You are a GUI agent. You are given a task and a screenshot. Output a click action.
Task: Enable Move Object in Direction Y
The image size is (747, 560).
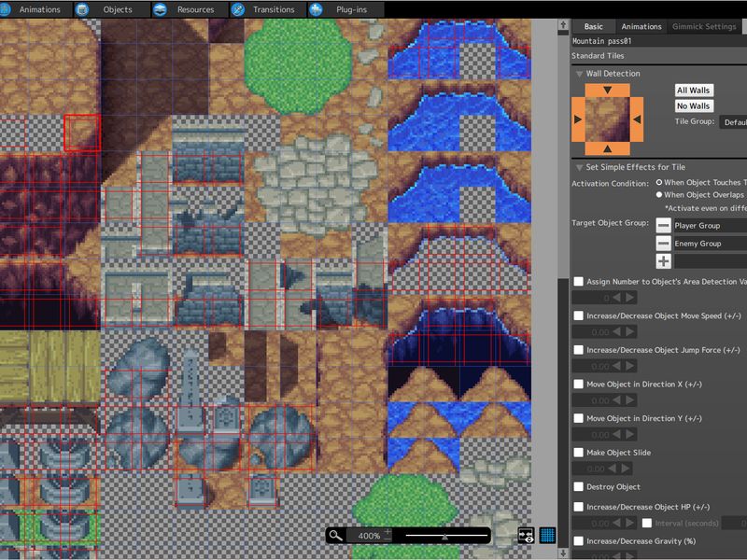click(578, 418)
